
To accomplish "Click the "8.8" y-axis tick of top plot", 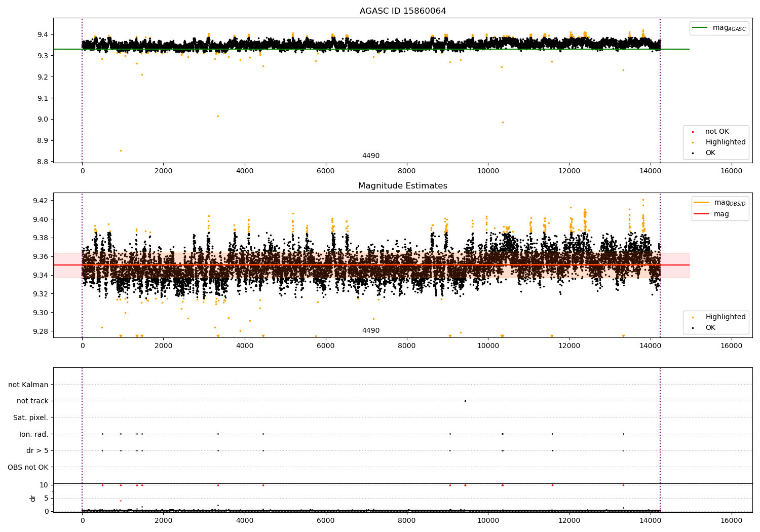I will click(x=42, y=162).
